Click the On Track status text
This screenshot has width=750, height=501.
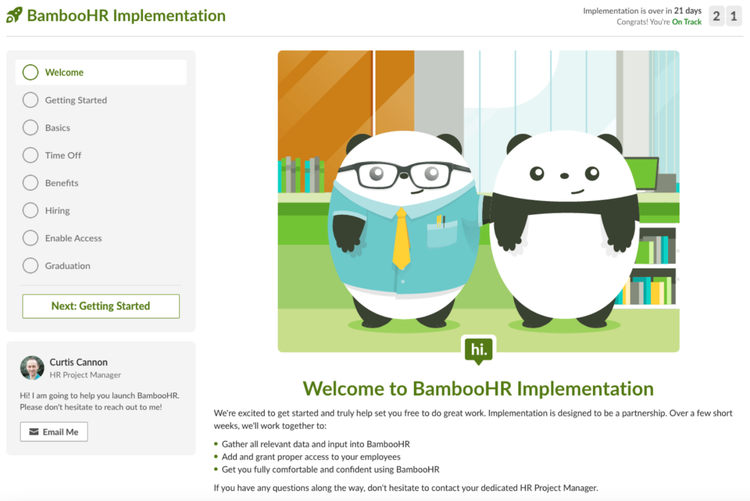click(x=686, y=22)
